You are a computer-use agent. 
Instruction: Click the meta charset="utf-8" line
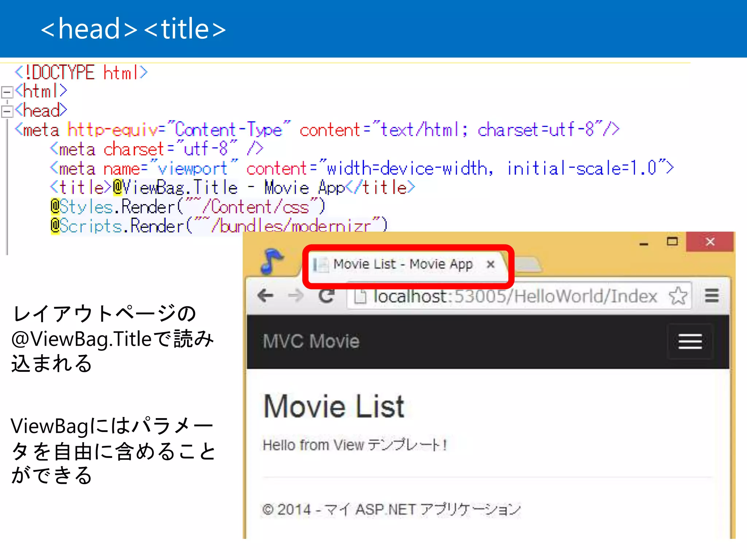[156, 149]
